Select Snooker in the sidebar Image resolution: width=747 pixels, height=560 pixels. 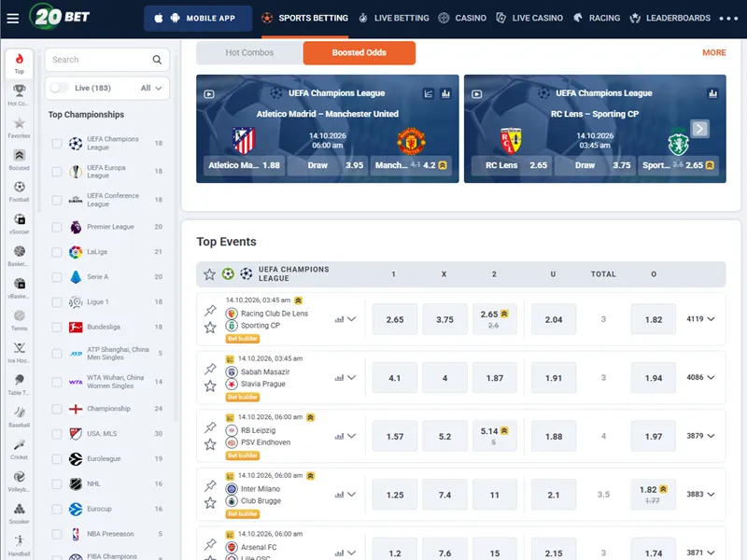click(x=19, y=513)
